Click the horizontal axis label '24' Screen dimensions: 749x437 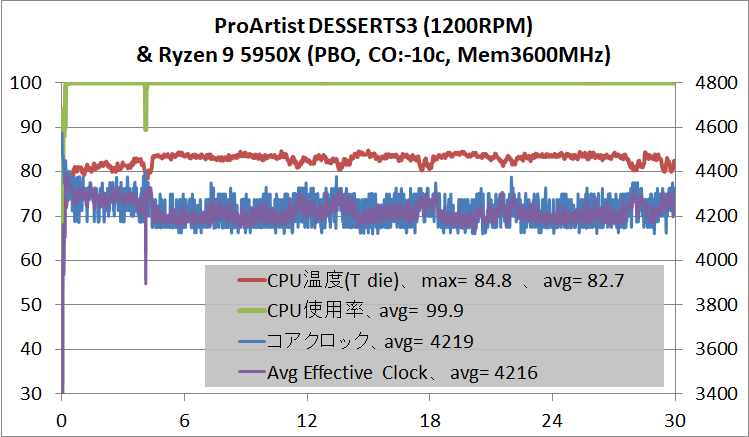[552, 421]
